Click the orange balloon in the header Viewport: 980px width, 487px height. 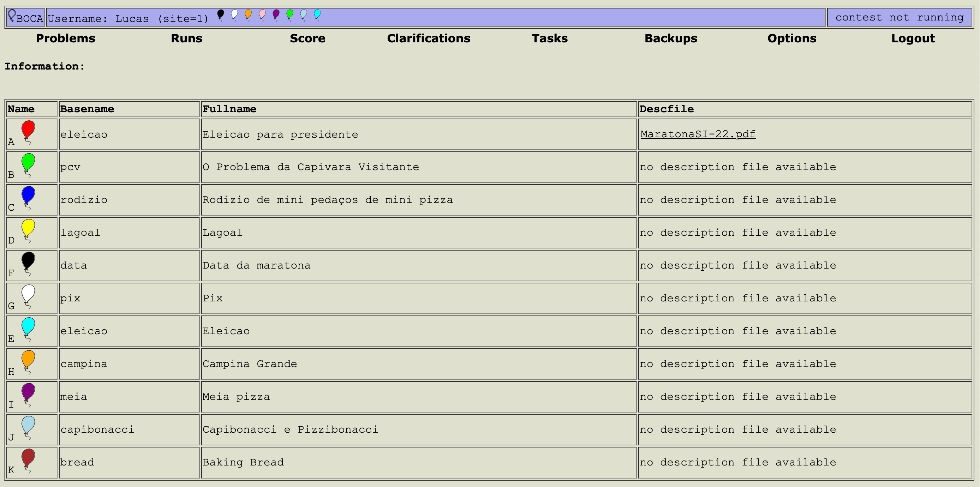248,16
